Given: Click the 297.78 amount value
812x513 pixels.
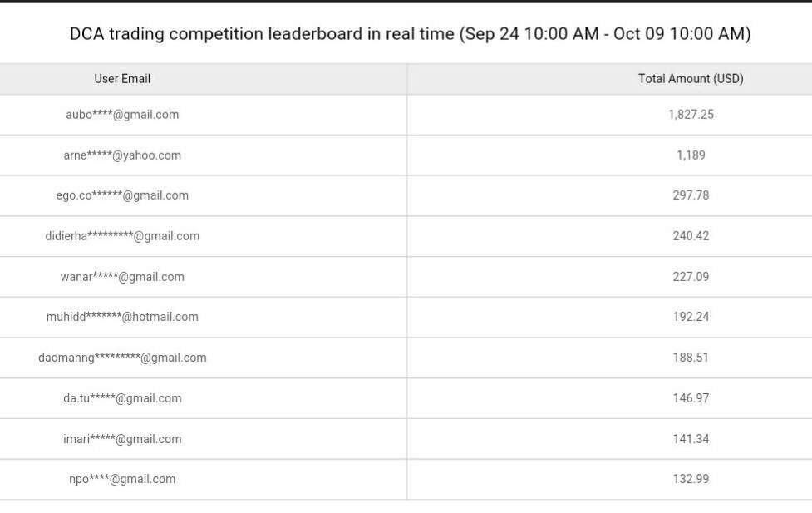Looking at the screenshot, I should pos(691,195).
